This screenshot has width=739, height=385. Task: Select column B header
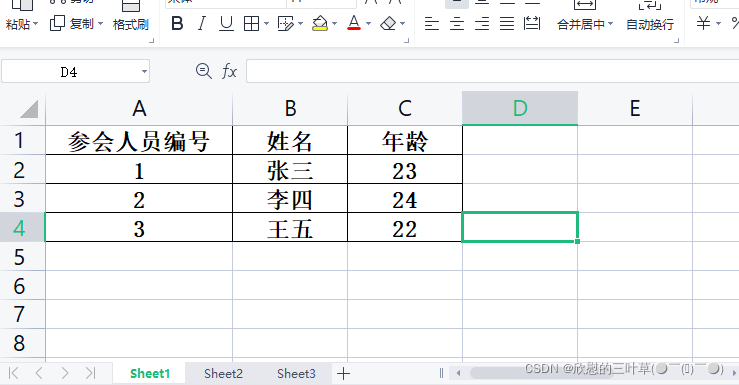[x=290, y=108]
